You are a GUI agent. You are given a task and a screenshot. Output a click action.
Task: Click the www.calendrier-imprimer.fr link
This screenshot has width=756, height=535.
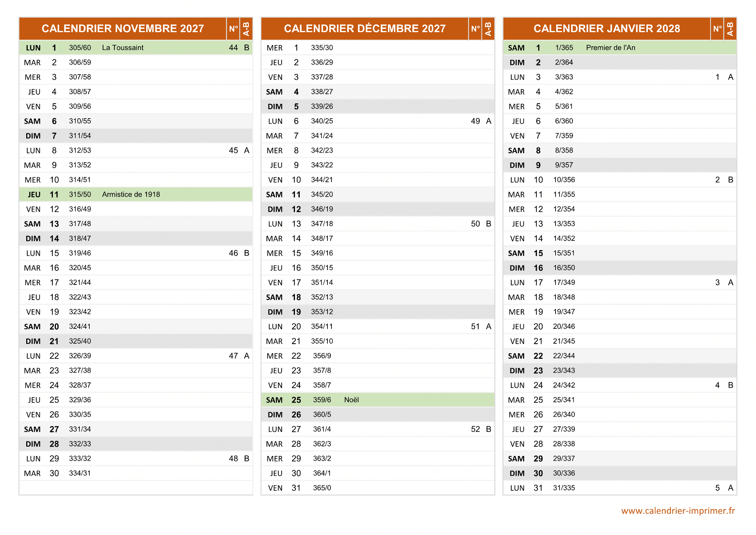coord(678,511)
